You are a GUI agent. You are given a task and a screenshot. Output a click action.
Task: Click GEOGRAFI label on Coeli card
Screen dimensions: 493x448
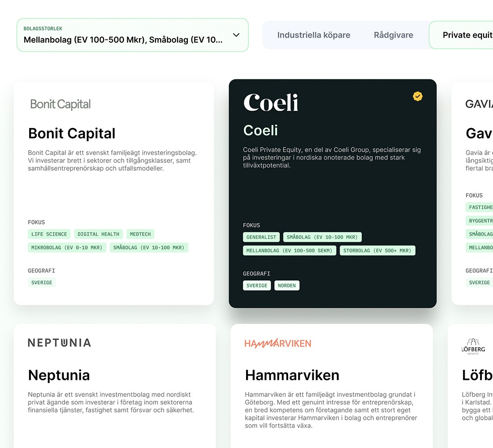point(256,274)
